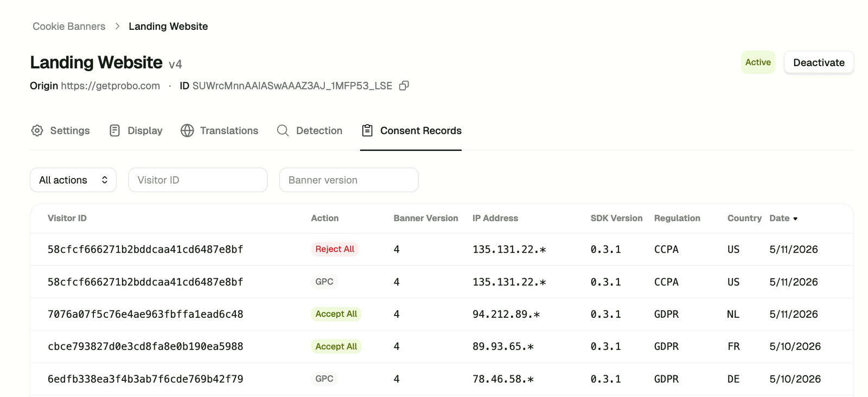Click the Regulation column header
The height and width of the screenshot is (397, 868).
[677, 218]
